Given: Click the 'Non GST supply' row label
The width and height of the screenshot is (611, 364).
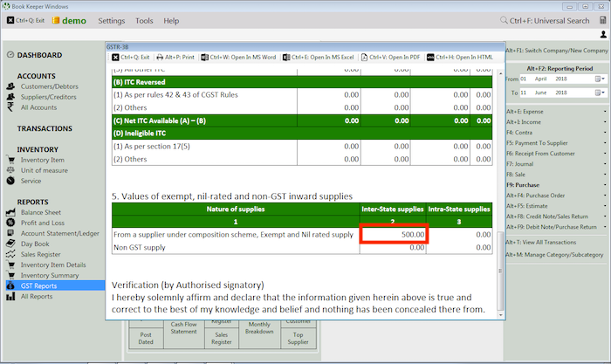Looking at the screenshot, I should click(x=140, y=248).
